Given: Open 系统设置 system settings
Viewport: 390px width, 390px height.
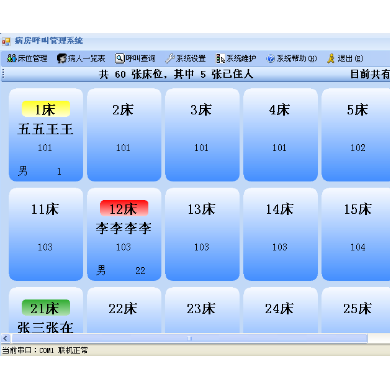Looking at the screenshot, I should point(186,59).
